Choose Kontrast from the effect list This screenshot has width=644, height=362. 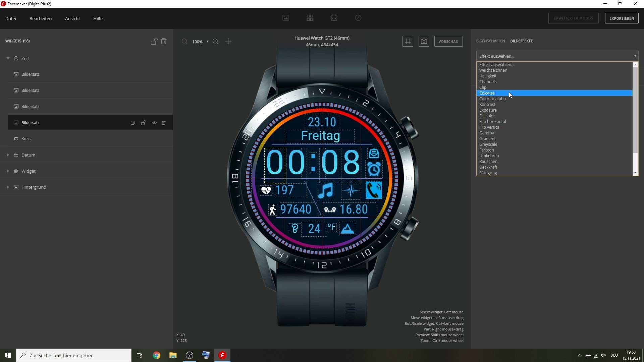[x=554, y=104]
